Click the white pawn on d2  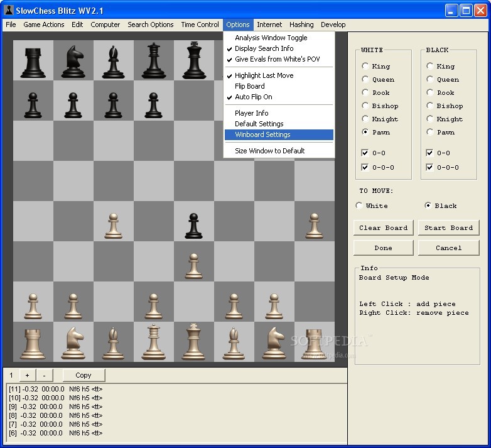[x=153, y=306]
